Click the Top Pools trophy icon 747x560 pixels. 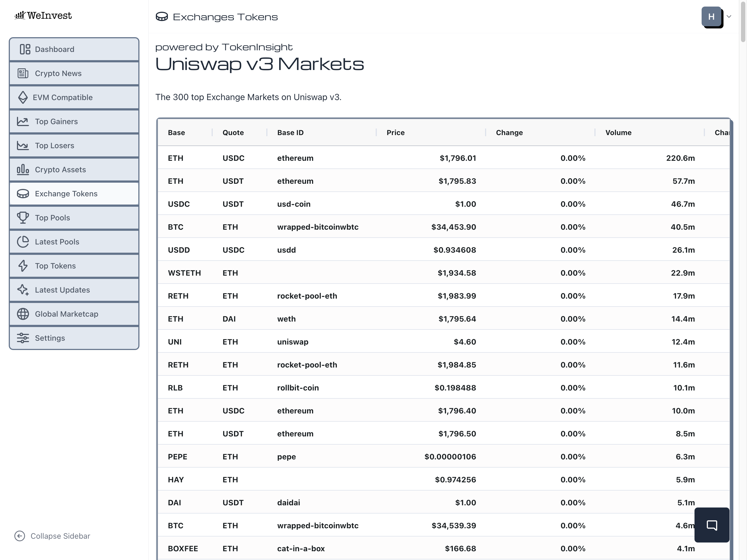23,217
